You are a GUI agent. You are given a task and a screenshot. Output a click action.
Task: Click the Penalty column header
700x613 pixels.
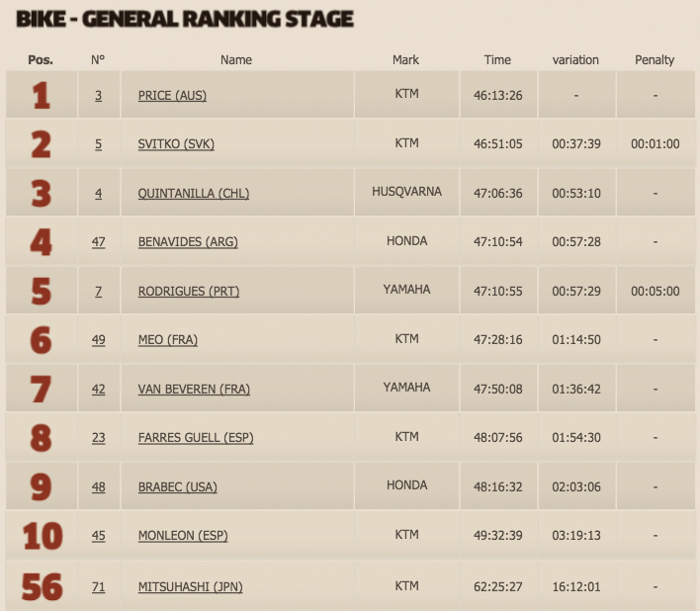pyautogui.click(x=655, y=60)
